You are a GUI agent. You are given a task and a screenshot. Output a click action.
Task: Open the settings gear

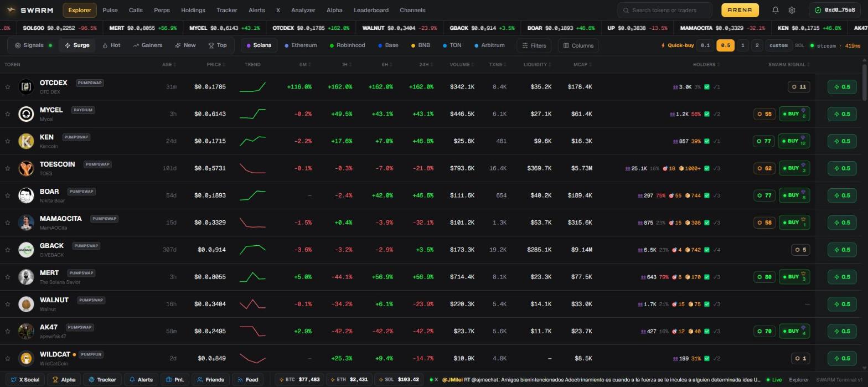point(792,10)
